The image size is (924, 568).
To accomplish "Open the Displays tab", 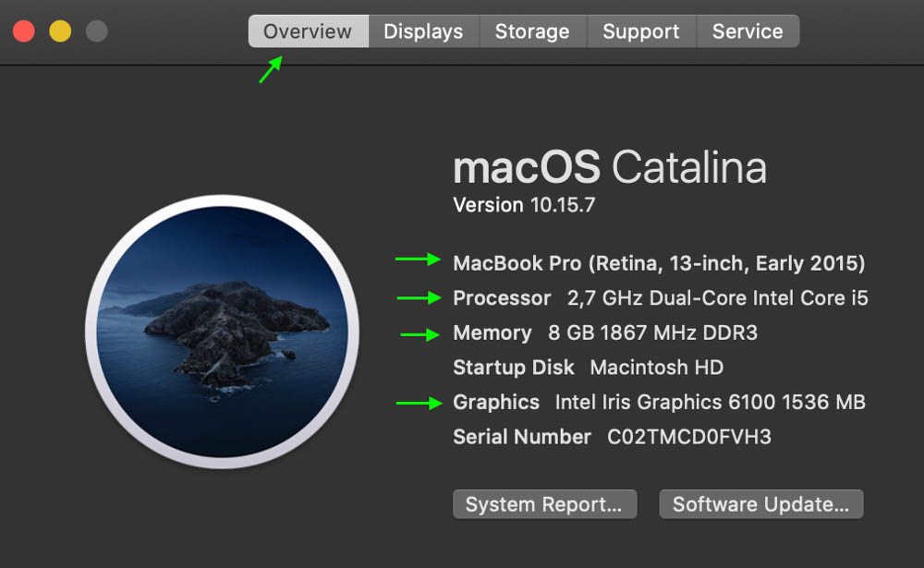I will tap(424, 31).
